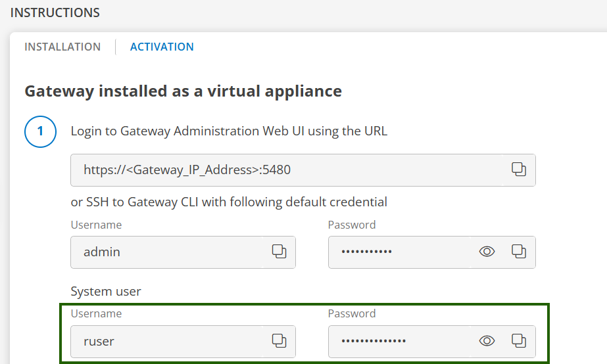Viewport: 607px width, 364px height.
Task: Click the 'Login to Gateway Administration Web UI' text
Action: 229,131
